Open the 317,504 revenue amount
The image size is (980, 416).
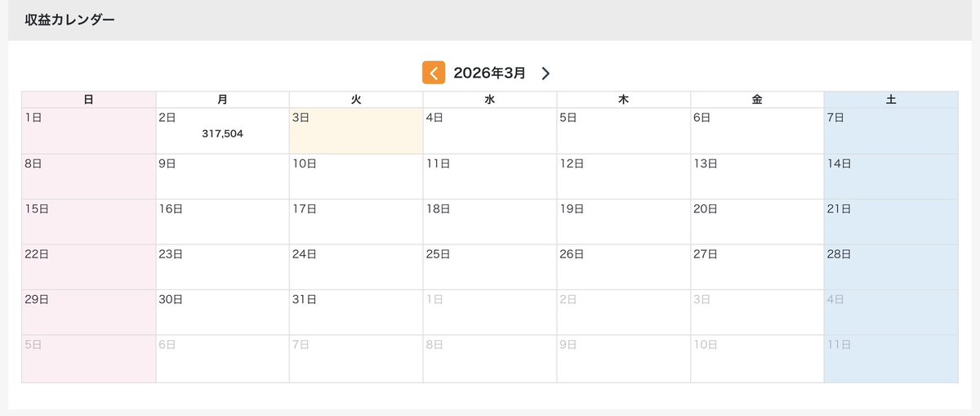click(x=222, y=133)
